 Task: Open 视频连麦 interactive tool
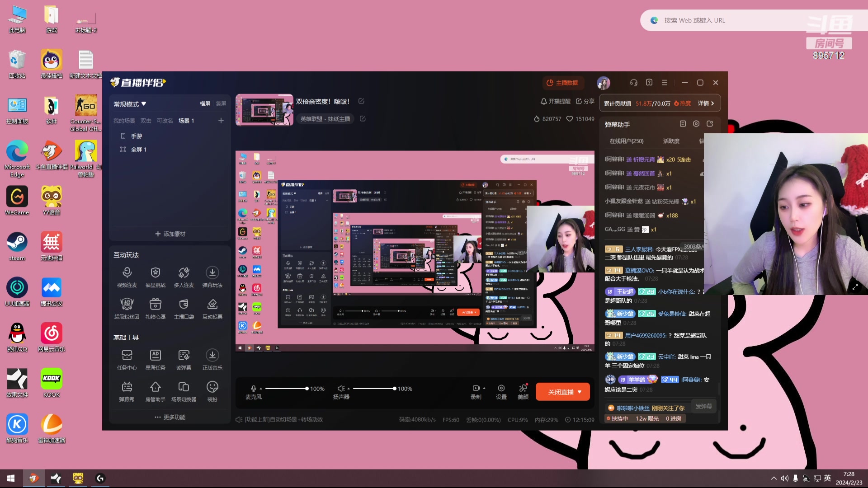pyautogui.click(x=127, y=273)
